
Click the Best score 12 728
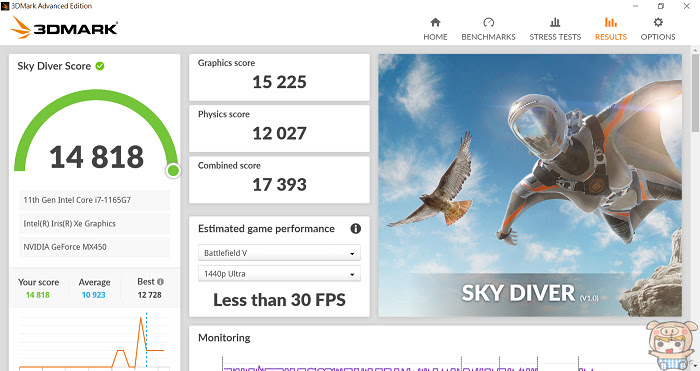click(149, 295)
